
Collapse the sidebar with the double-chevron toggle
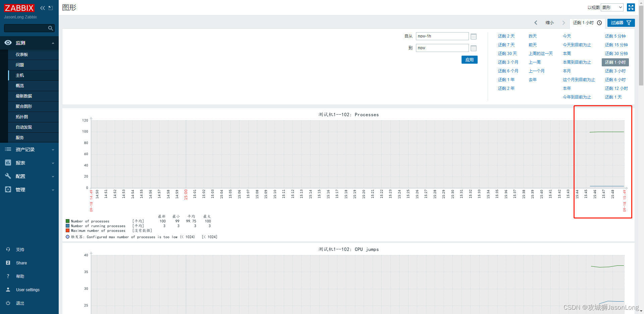coord(42,7)
